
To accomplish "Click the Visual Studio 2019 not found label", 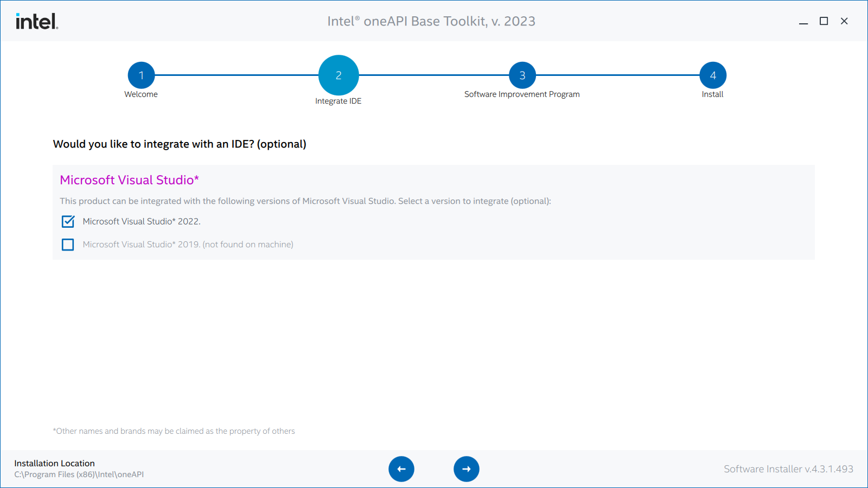I will pyautogui.click(x=188, y=245).
